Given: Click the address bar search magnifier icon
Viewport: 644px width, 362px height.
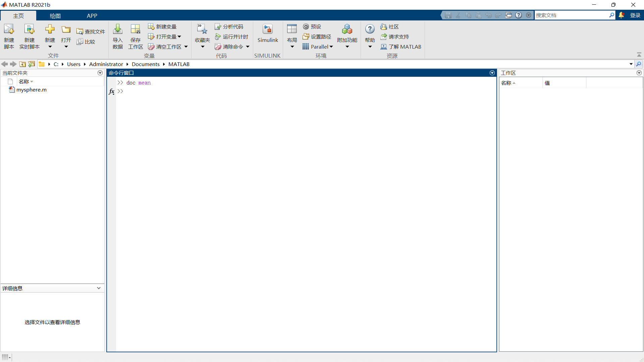Looking at the screenshot, I should (639, 64).
